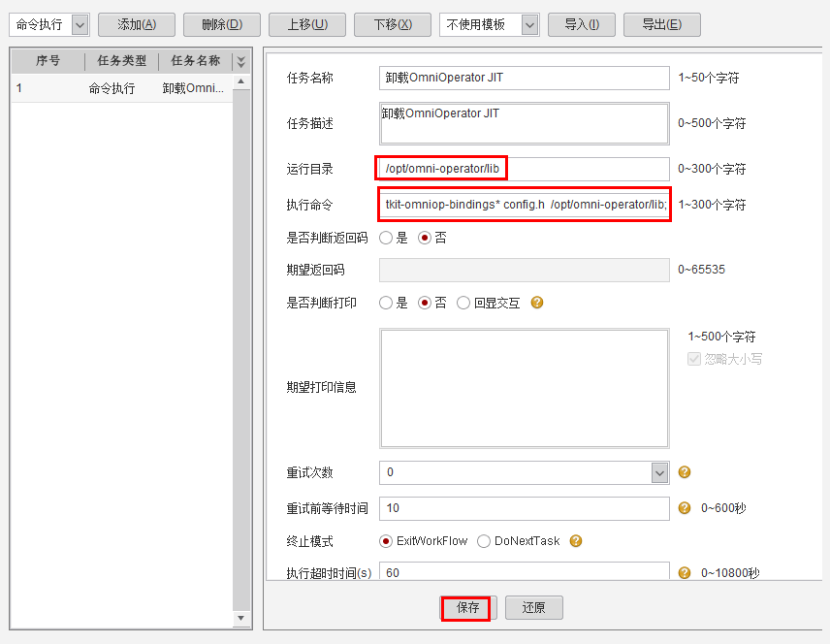Focus the 运行目录 input field
Viewport: 830px width, 644px height.
(524, 169)
